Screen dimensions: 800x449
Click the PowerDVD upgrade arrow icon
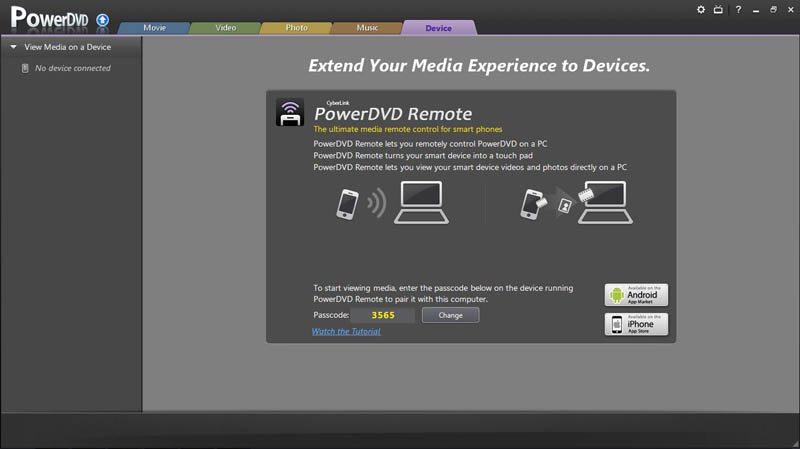[x=103, y=20]
